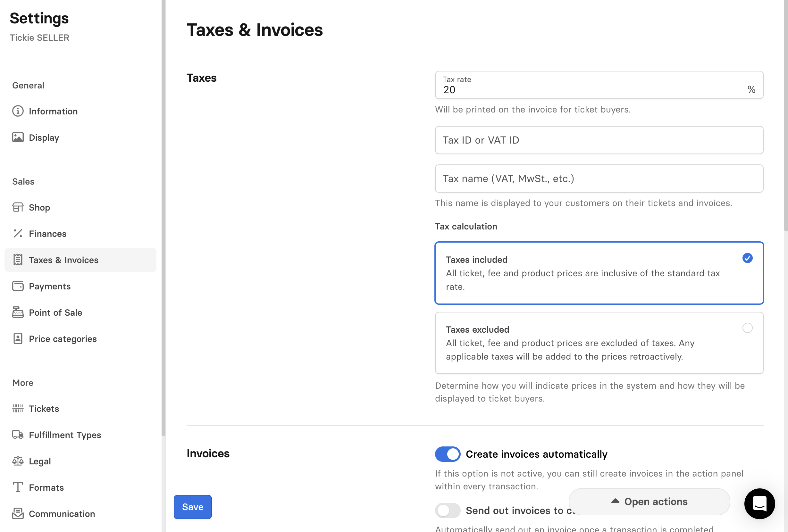Click the Legal scales icon
This screenshot has height=532, width=788.
[x=18, y=461]
